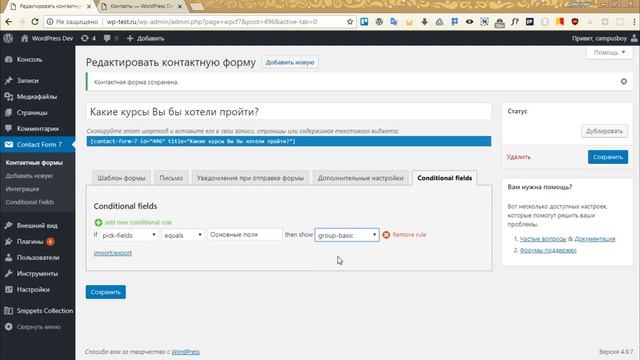
Task: Click the browser address bar
Action: (200, 22)
